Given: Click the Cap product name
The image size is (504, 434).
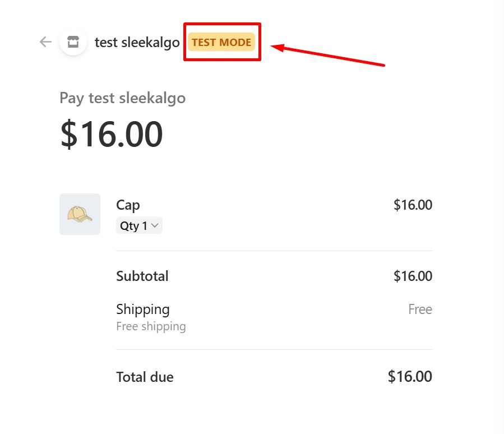Looking at the screenshot, I should pyautogui.click(x=128, y=205).
